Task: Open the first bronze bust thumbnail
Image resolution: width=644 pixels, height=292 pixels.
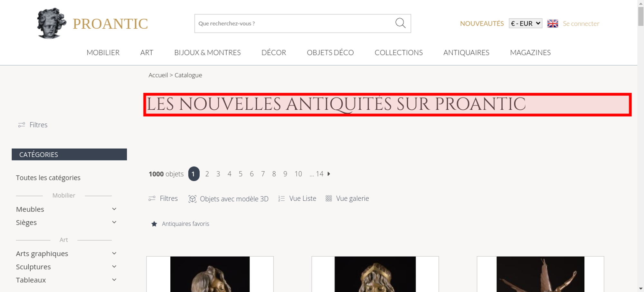Action: 210,274
